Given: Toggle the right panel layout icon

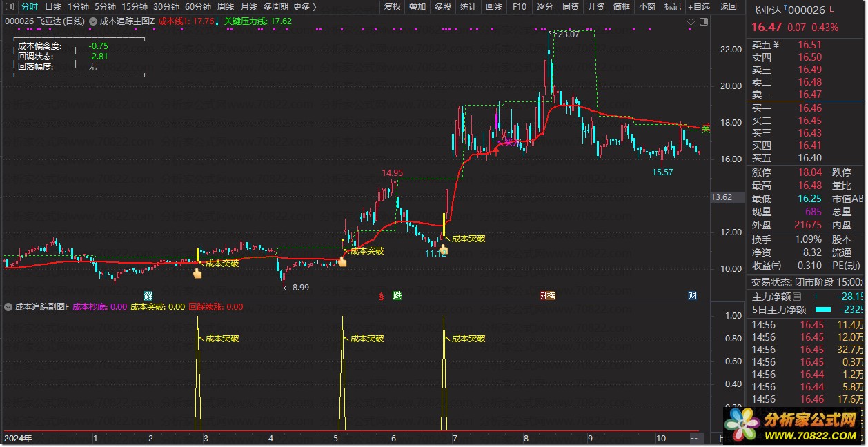Looking at the screenshot, I should pos(702,21).
